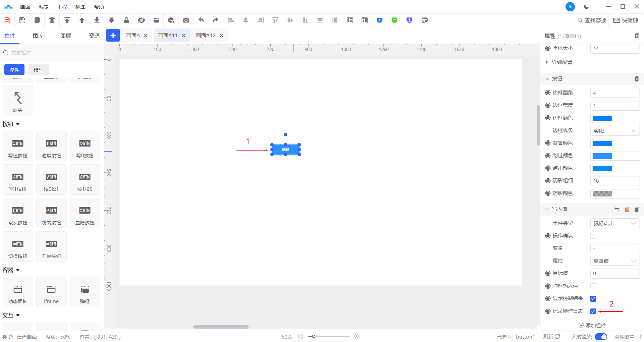Select the 跳转按钮 control
644x342 pixels.
(x=51, y=213)
